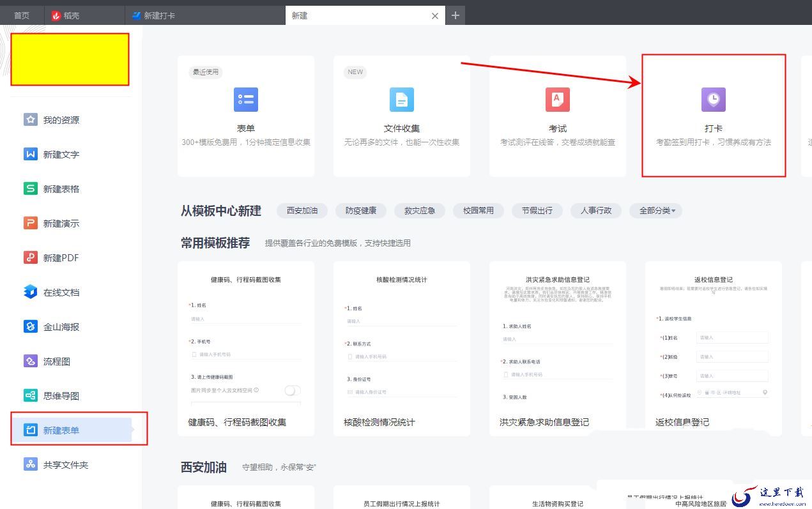
Task: Click 新建表格 label in sidebar
Action: 61,189
